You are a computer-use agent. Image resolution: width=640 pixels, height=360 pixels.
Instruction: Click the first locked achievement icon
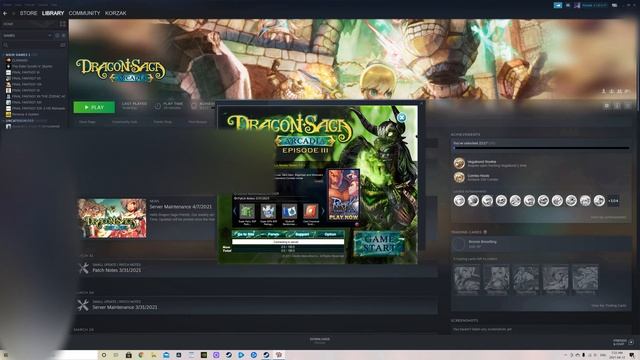click(459, 201)
